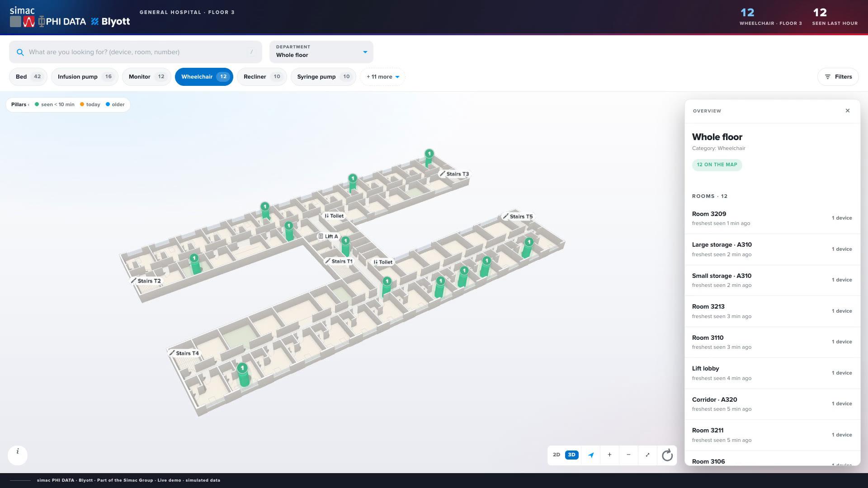Toggle the Monitor 12 category chip
The height and width of the screenshot is (488, 868).
coord(146,77)
